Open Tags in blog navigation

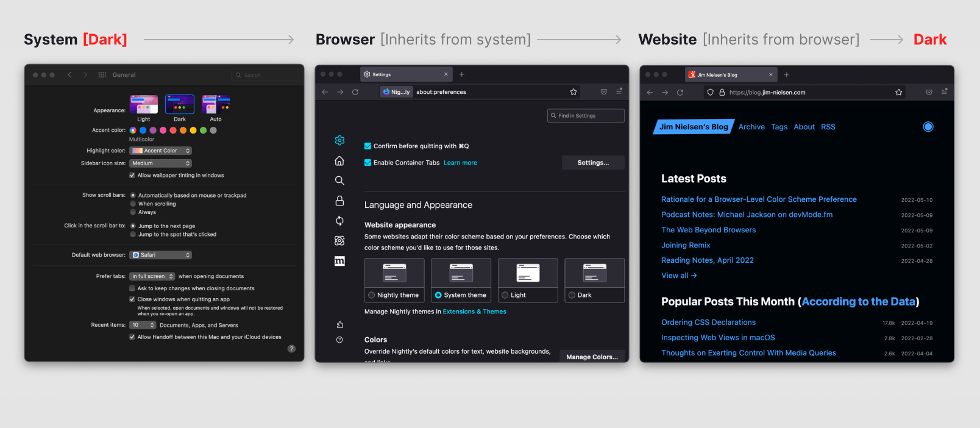tap(779, 127)
